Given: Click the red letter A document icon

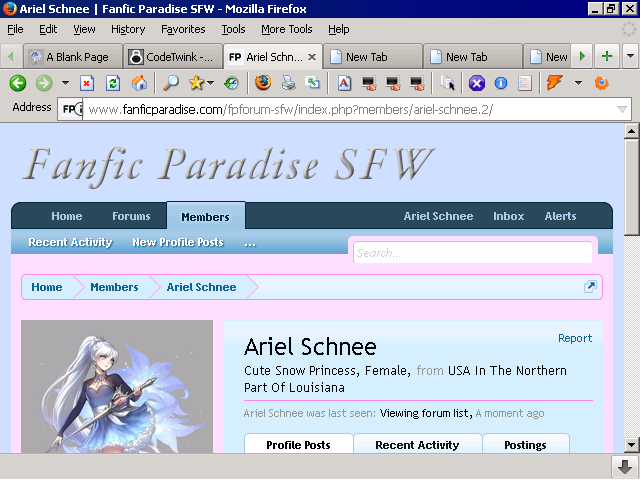Looking at the screenshot, I should [x=344, y=83].
